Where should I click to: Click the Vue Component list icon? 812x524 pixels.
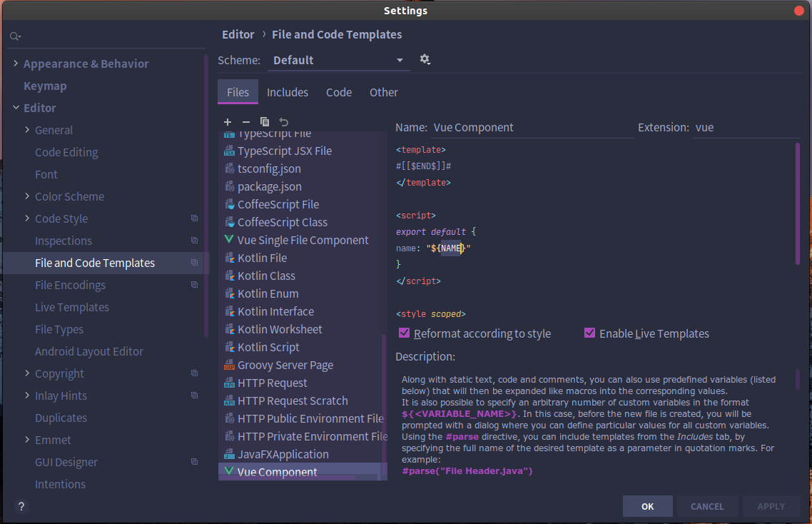tap(229, 471)
